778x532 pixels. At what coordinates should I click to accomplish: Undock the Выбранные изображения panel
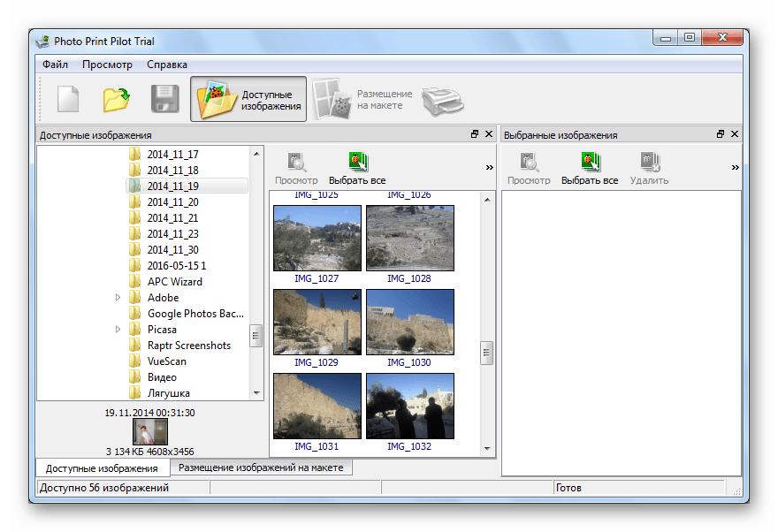click(721, 134)
